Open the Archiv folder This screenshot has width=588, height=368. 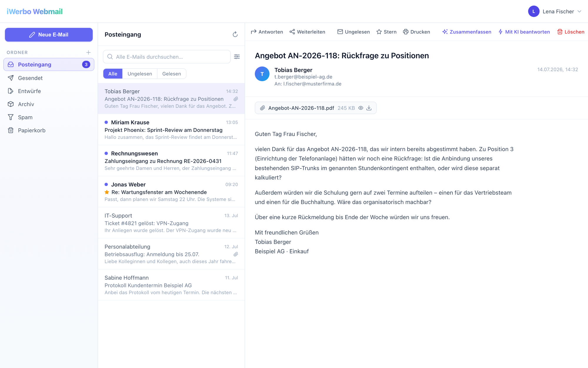point(49,104)
